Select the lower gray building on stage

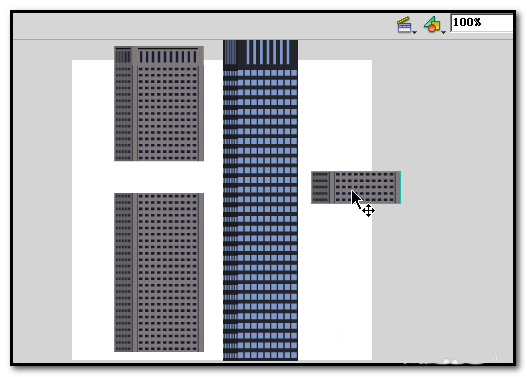(x=159, y=272)
